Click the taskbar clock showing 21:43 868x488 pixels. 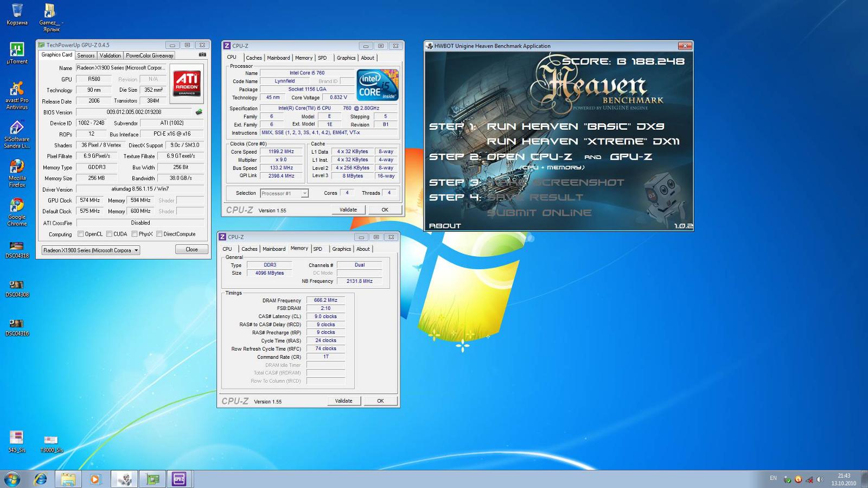844,479
